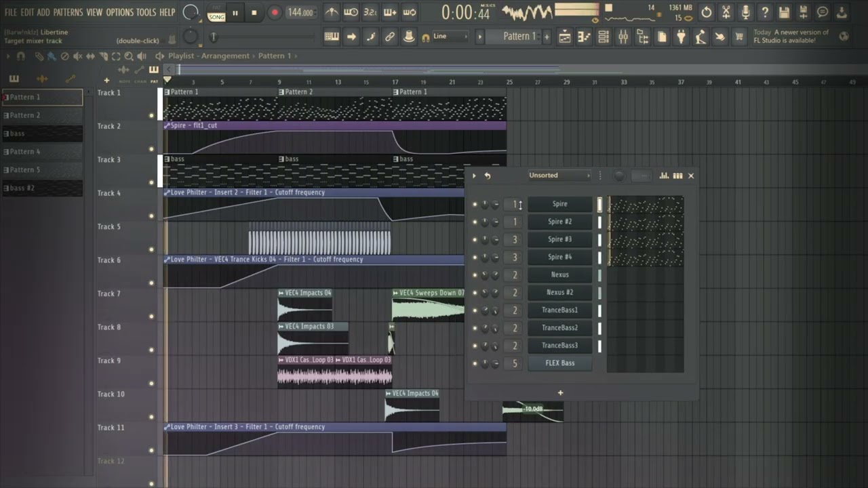Click the Nexus #2 channel button

[560, 293]
